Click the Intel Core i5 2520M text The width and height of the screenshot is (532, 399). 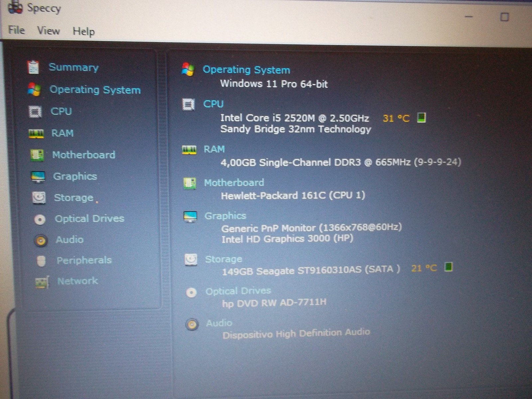tap(295, 118)
